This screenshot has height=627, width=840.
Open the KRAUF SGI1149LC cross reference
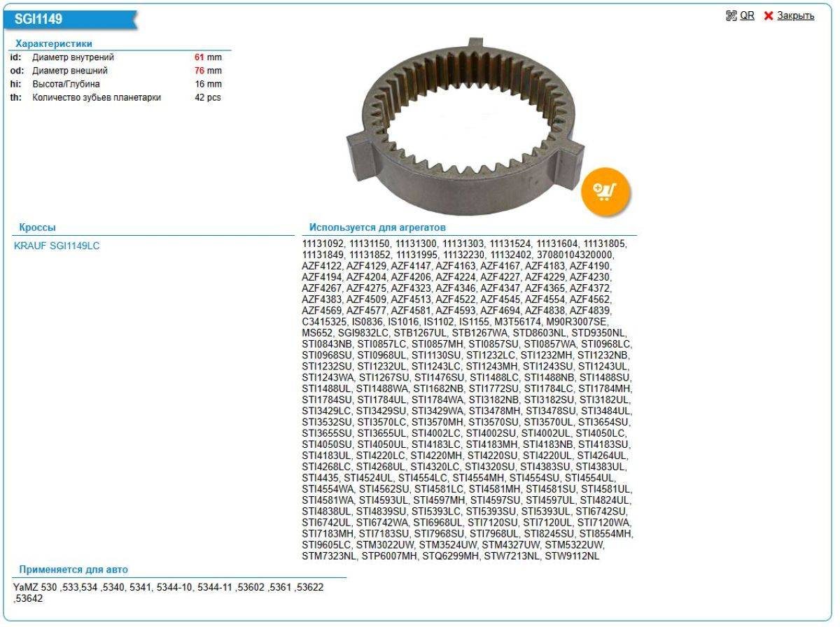(x=57, y=246)
